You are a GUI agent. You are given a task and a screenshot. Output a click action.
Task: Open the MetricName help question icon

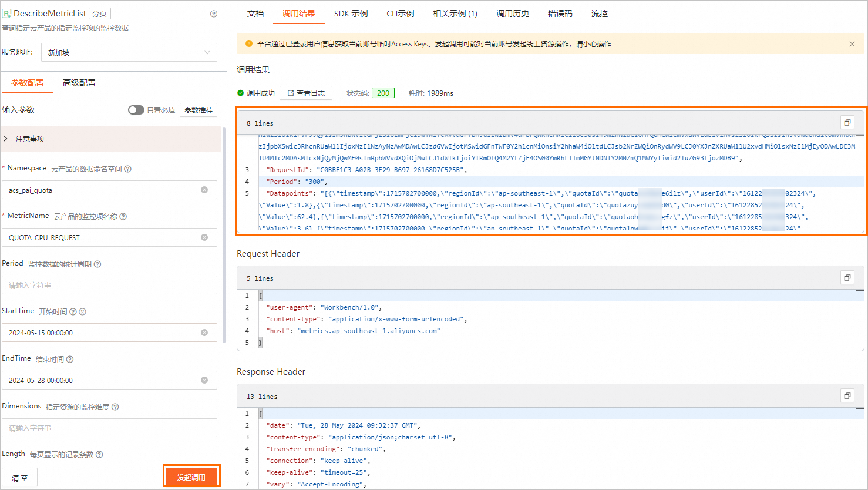123,216
